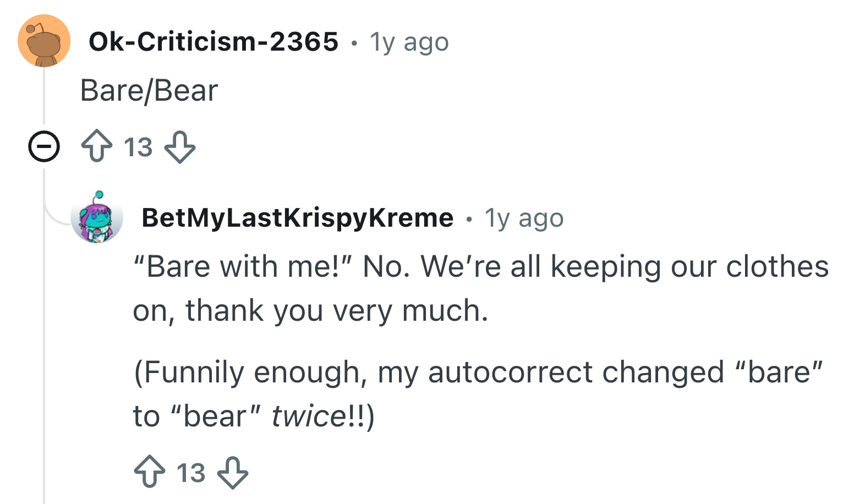This screenshot has height=504, width=865.
Task: Downvote the Bare/Bear comment
Action: (180, 147)
